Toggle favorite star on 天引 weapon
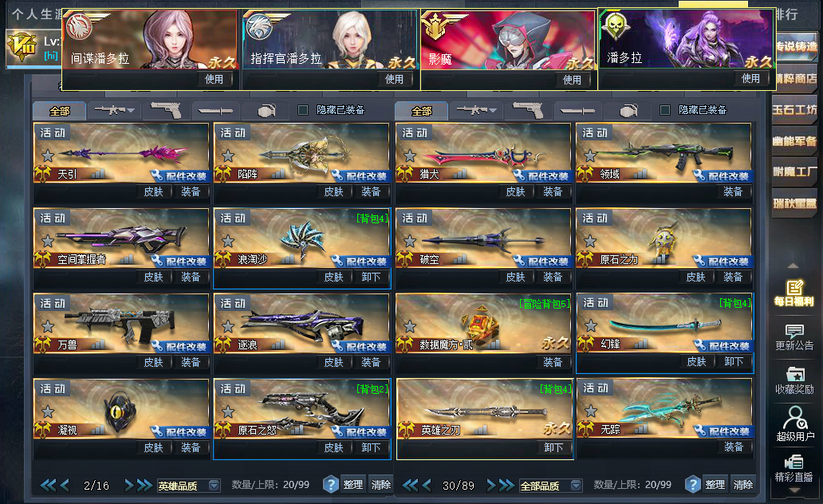The width and height of the screenshot is (823, 504). (x=48, y=156)
